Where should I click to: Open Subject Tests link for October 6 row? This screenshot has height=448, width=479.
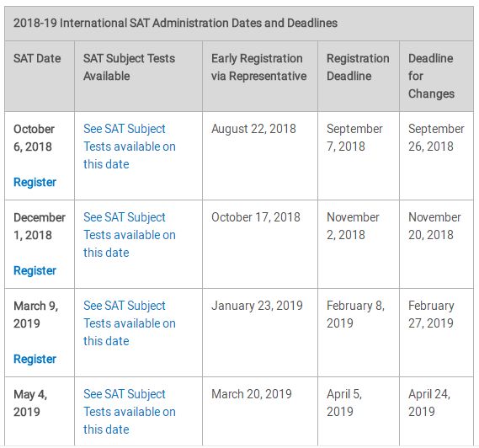coord(130,147)
